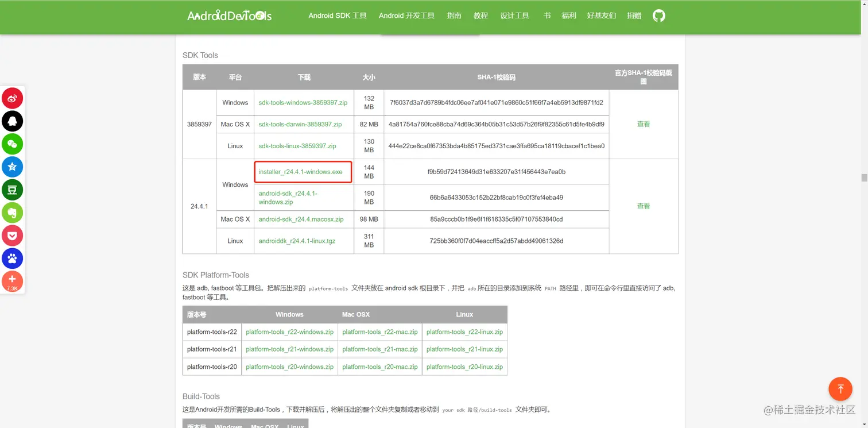
Task: Download sdk-tools-darwin-3859397.zip
Action: coord(300,124)
